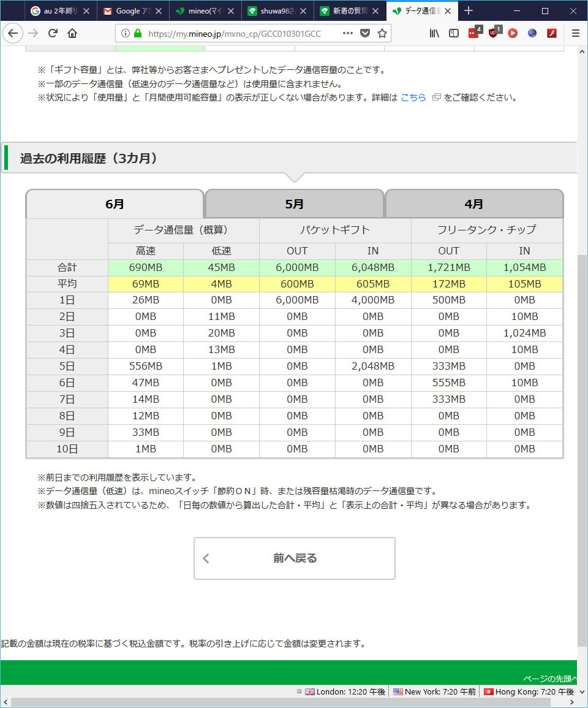Switch to the 新着の質問 tab

pyautogui.click(x=350, y=11)
